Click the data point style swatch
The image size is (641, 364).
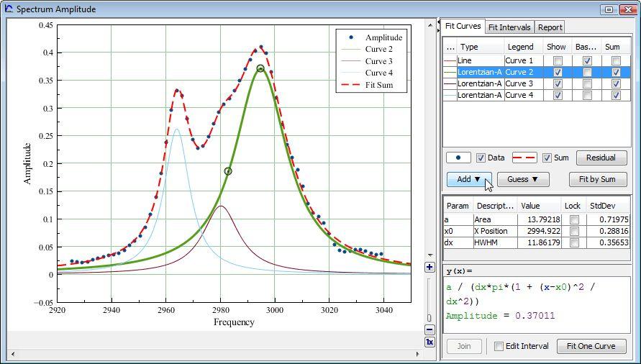pyautogui.click(x=458, y=158)
